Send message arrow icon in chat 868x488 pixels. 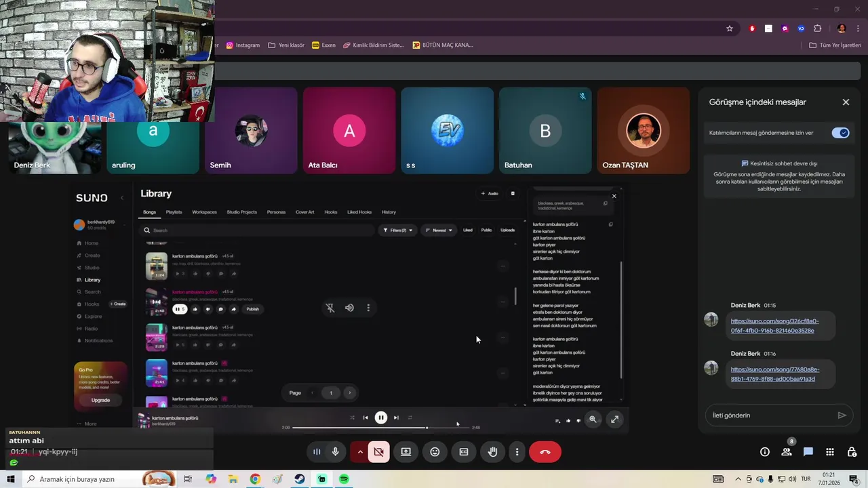point(842,415)
